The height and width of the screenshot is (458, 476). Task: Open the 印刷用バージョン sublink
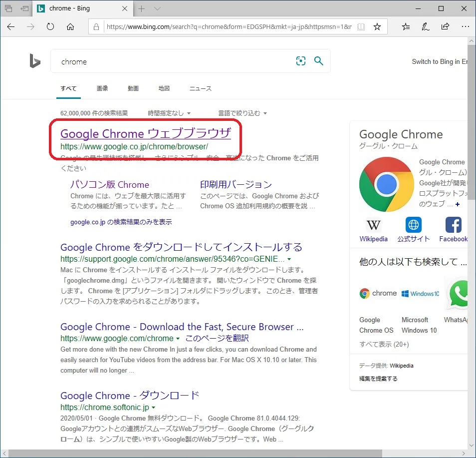tap(236, 184)
